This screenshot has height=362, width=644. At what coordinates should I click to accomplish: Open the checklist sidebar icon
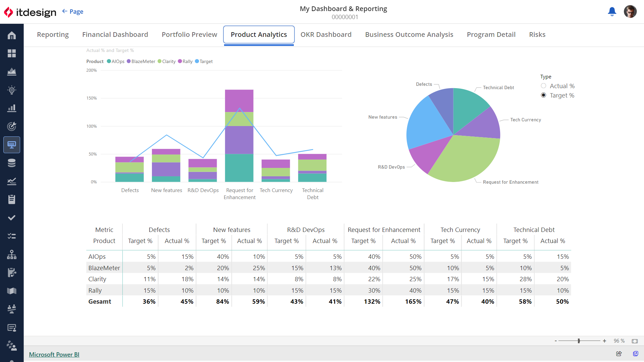point(12,236)
